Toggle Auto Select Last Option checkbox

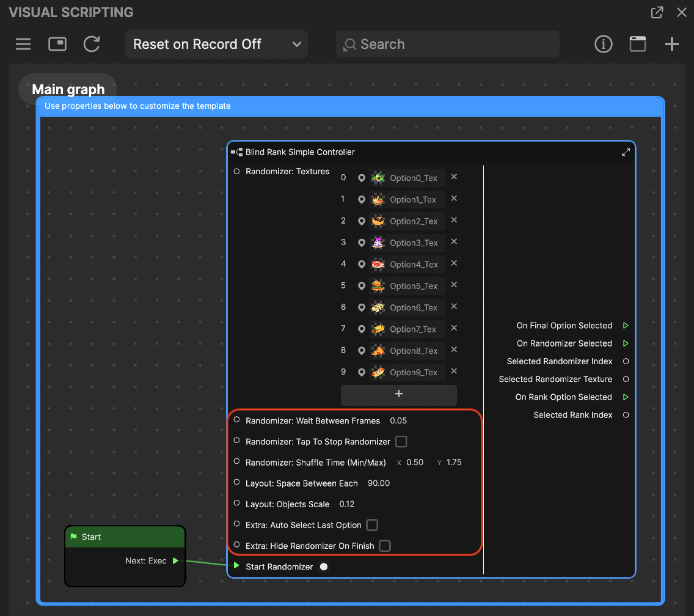(x=371, y=525)
